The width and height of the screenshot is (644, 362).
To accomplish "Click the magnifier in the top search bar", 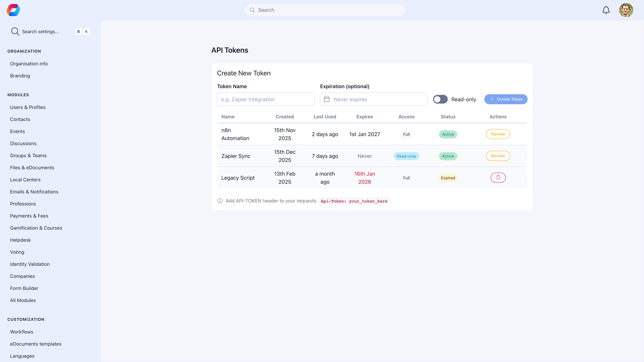I will (x=252, y=10).
